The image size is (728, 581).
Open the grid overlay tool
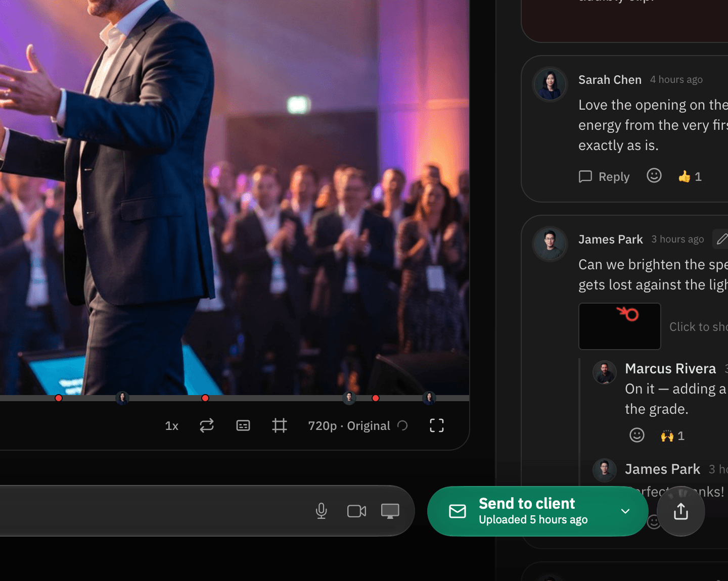pyautogui.click(x=280, y=426)
